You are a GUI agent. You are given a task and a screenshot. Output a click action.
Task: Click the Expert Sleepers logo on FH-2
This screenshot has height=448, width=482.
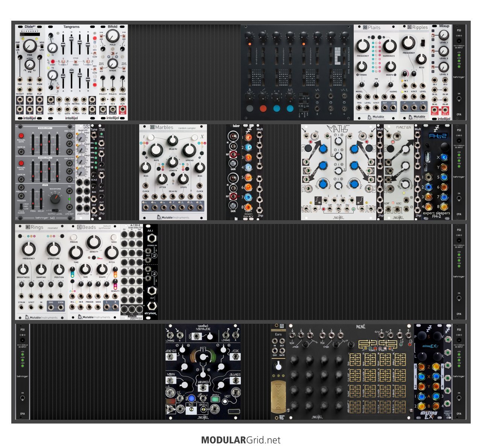pyautogui.click(x=436, y=128)
